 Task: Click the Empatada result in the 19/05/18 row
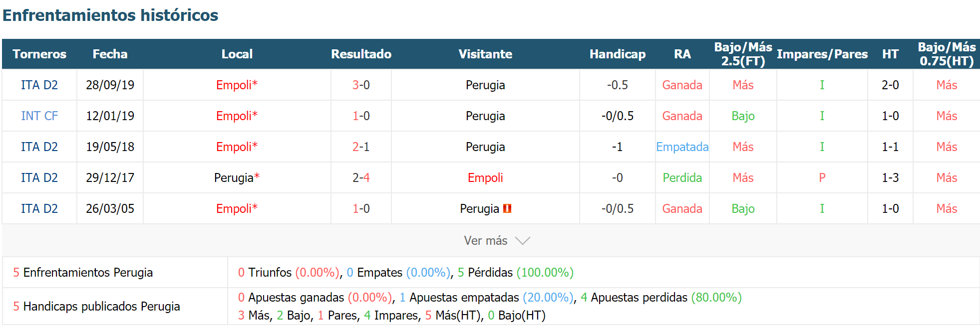682,147
